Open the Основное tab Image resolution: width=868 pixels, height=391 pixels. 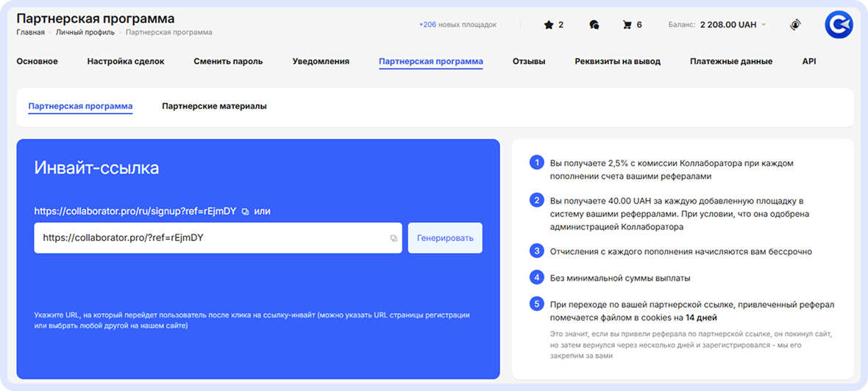37,62
